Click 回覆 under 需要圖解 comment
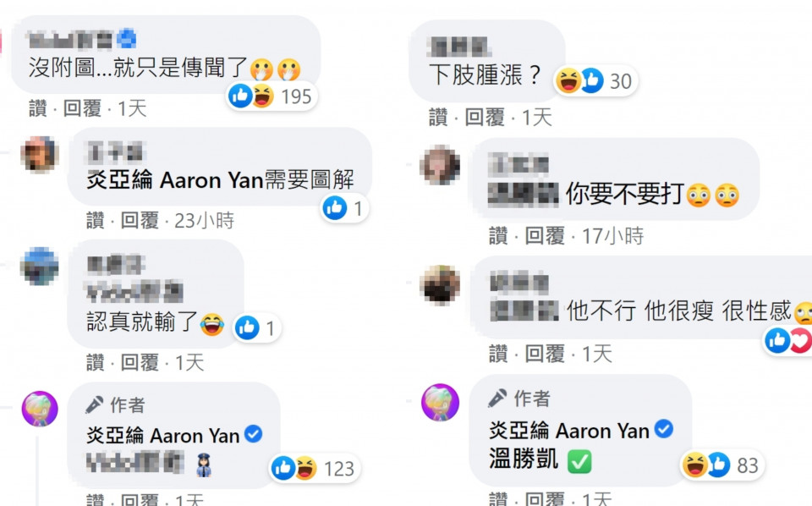The width and height of the screenshot is (812, 506). tap(140, 221)
